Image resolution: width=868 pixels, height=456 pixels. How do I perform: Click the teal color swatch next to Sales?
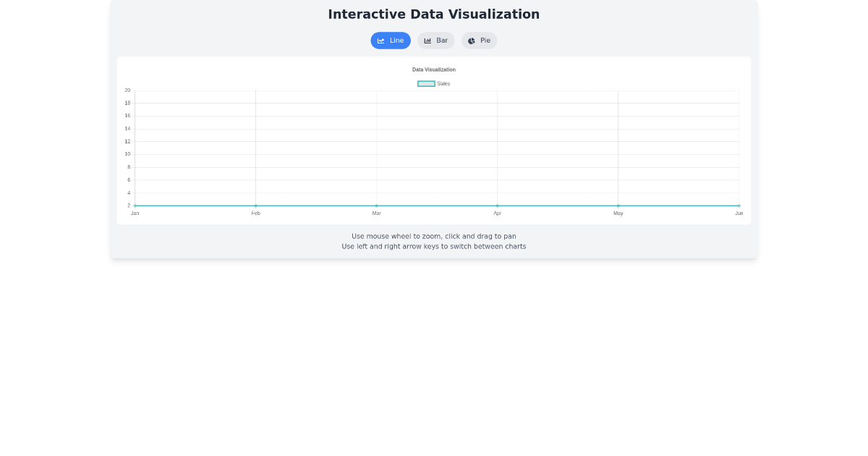tap(426, 83)
